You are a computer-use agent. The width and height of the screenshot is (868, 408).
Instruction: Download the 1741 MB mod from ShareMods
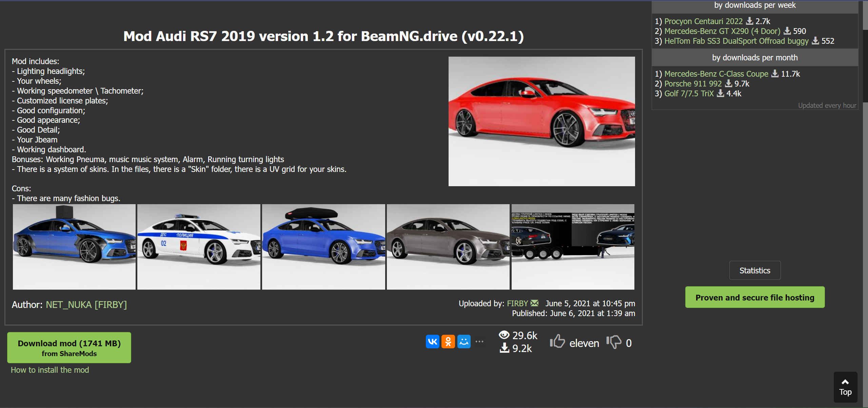[69, 348]
